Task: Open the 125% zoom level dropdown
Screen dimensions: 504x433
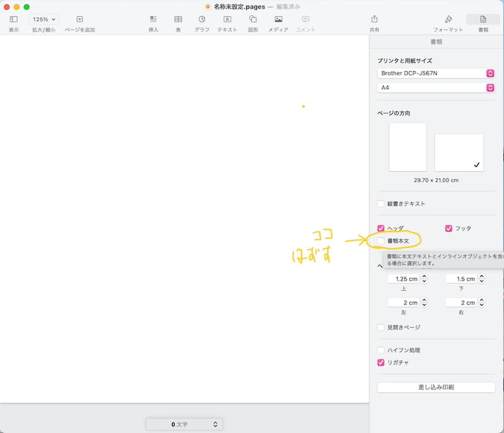Action: [44, 20]
